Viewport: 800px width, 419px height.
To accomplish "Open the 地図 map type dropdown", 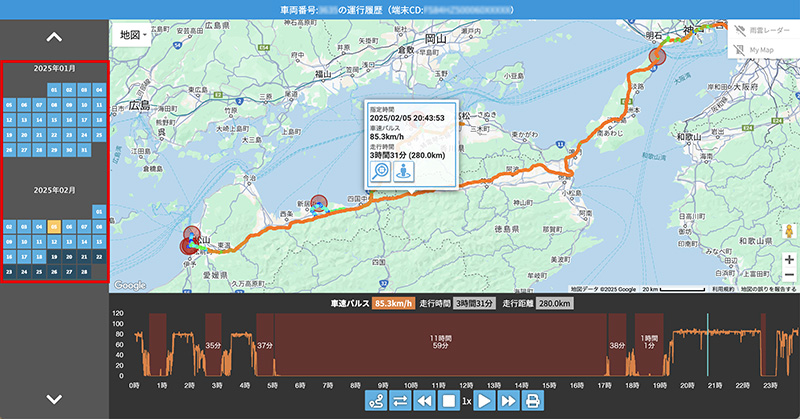I will click(133, 34).
